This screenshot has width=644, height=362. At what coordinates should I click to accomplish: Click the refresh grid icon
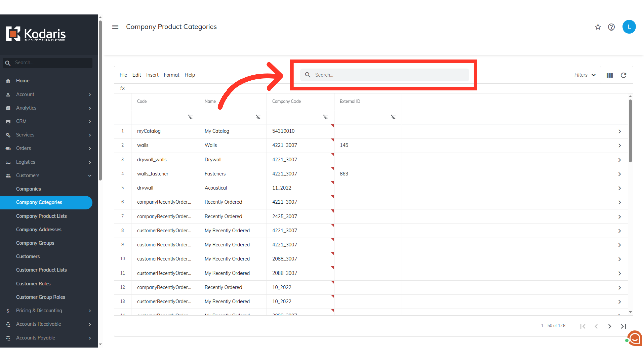(x=623, y=75)
